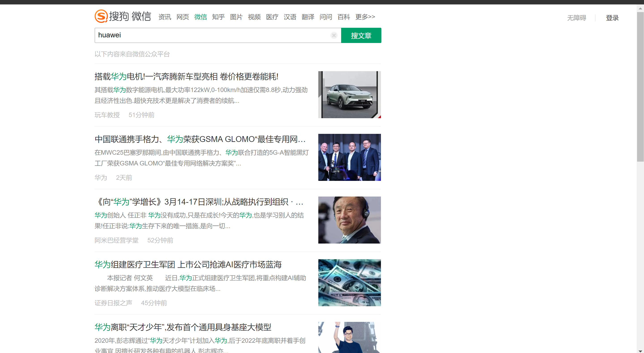This screenshot has width=644, height=353.
Task: Open the car thumbnail image
Action: pos(349,94)
